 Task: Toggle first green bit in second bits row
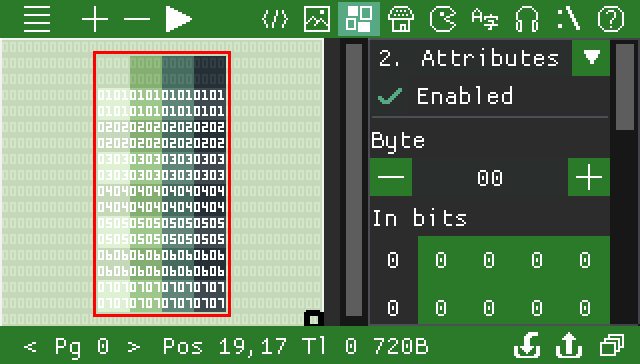tap(441, 308)
